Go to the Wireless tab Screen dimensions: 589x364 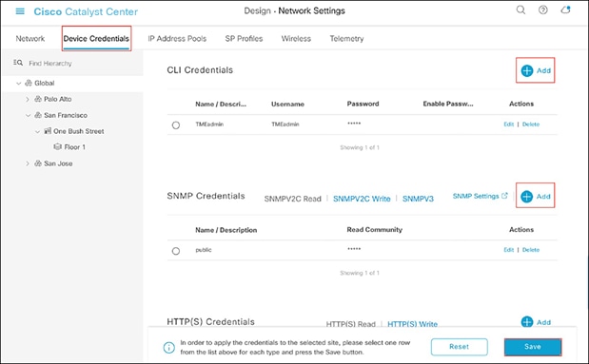pos(296,38)
